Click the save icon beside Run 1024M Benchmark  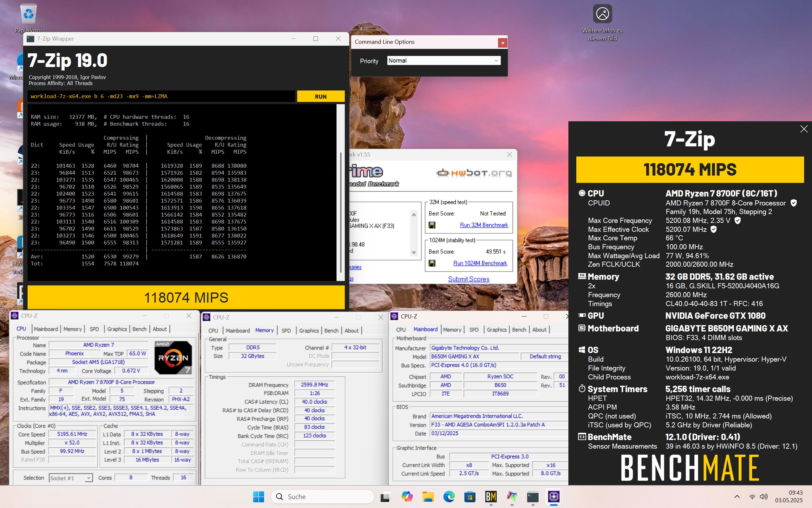[x=432, y=263]
